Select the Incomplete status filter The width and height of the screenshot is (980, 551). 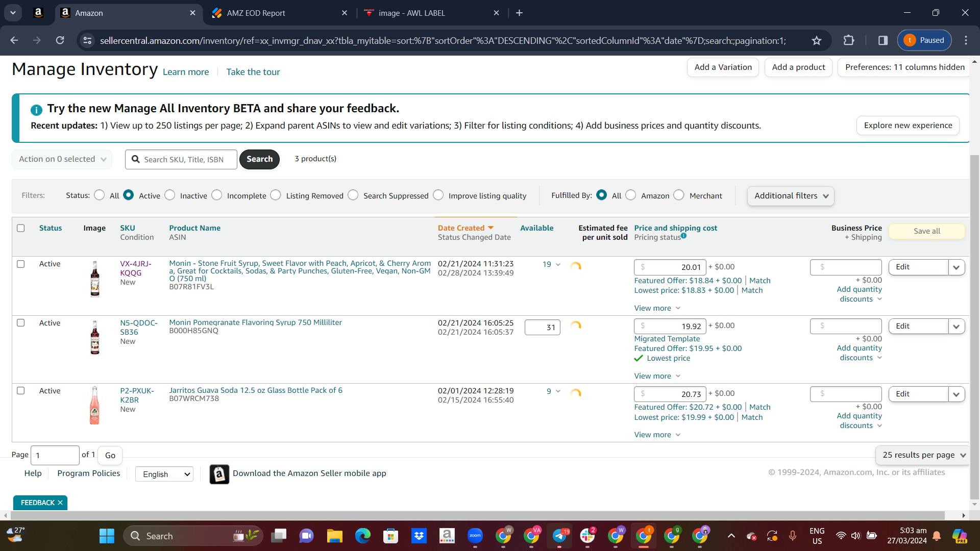pos(217,195)
